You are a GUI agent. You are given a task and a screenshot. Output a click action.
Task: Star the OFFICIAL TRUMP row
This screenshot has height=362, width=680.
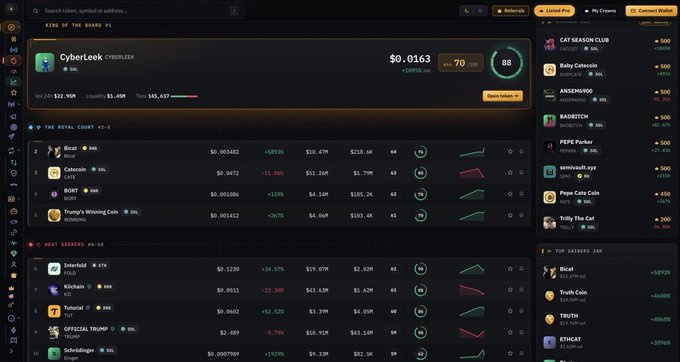510,333
